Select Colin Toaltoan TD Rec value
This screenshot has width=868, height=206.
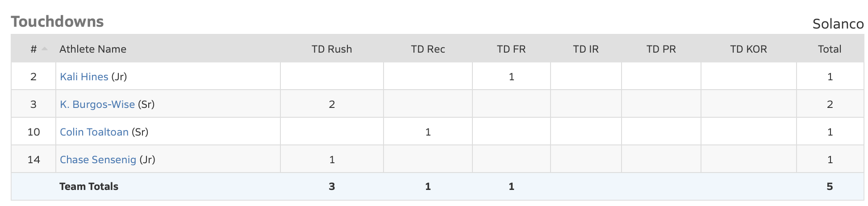(x=428, y=132)
